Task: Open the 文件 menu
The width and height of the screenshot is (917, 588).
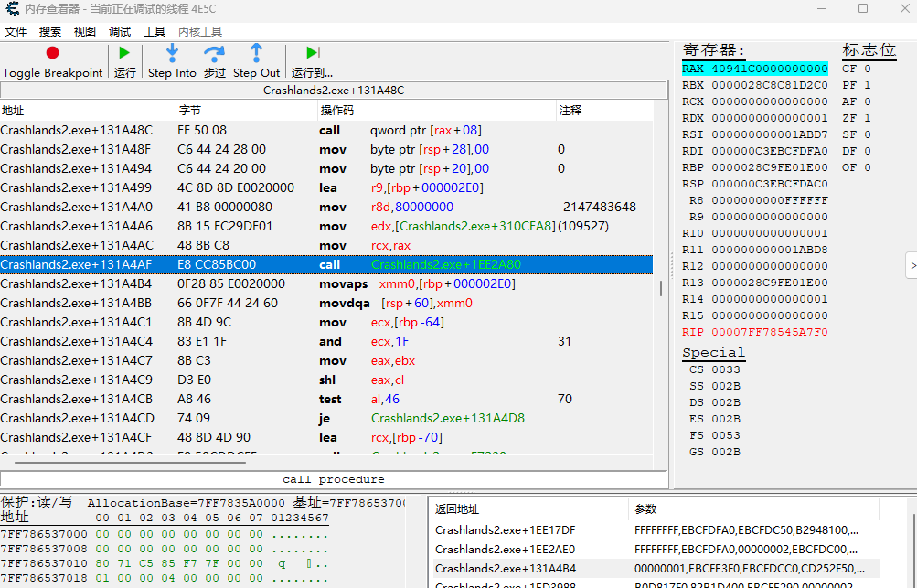Action: point(16,32)
